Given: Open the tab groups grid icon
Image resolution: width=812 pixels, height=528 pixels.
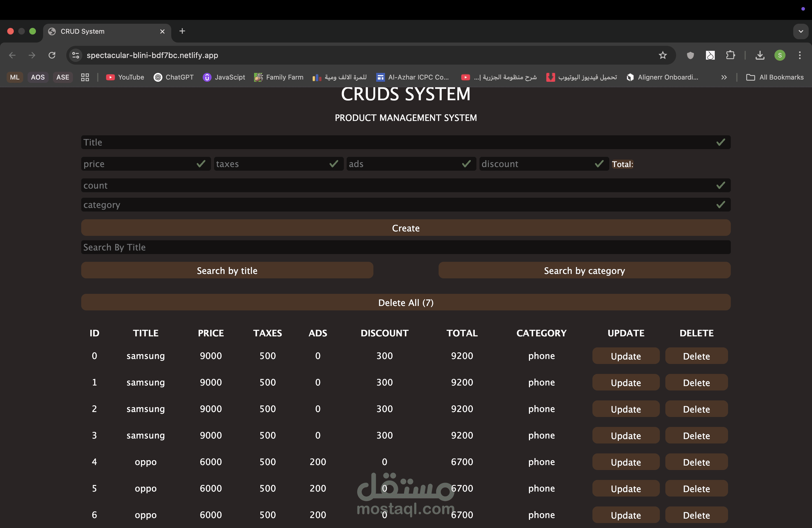Looking at the screenshot, I should [x=85, y=77].
